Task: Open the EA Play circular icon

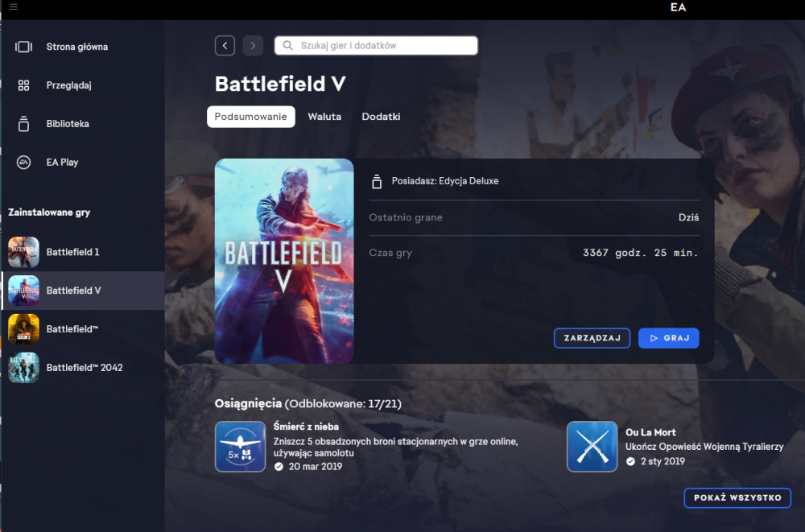Action: [23, 163]
